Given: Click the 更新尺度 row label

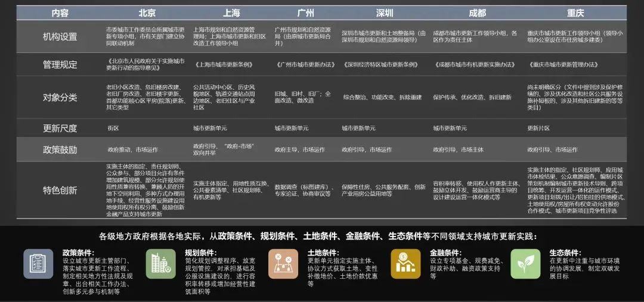Looking at the screenshot, I should click(60, 128).
